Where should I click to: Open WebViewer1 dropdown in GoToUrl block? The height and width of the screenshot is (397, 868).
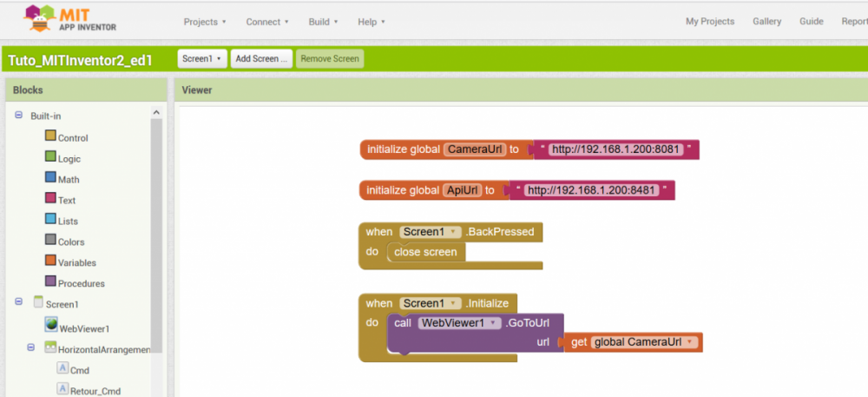tap(459, 323)
